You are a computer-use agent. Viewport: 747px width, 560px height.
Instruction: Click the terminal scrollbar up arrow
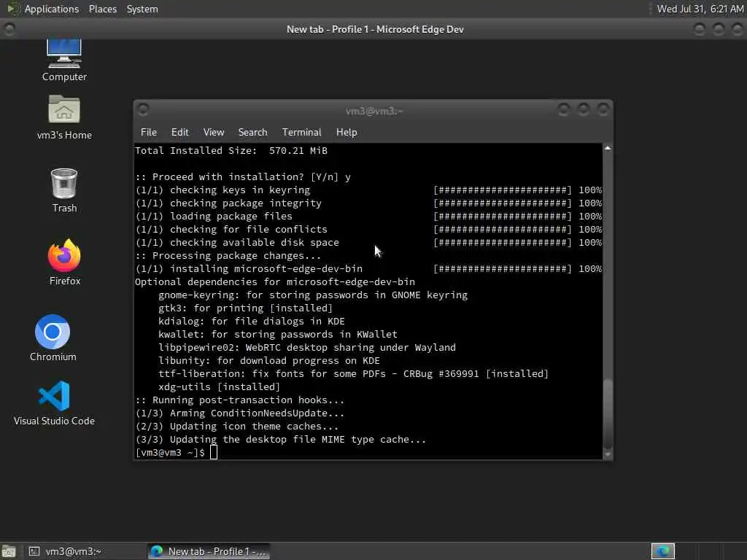(x=608, y=148)
